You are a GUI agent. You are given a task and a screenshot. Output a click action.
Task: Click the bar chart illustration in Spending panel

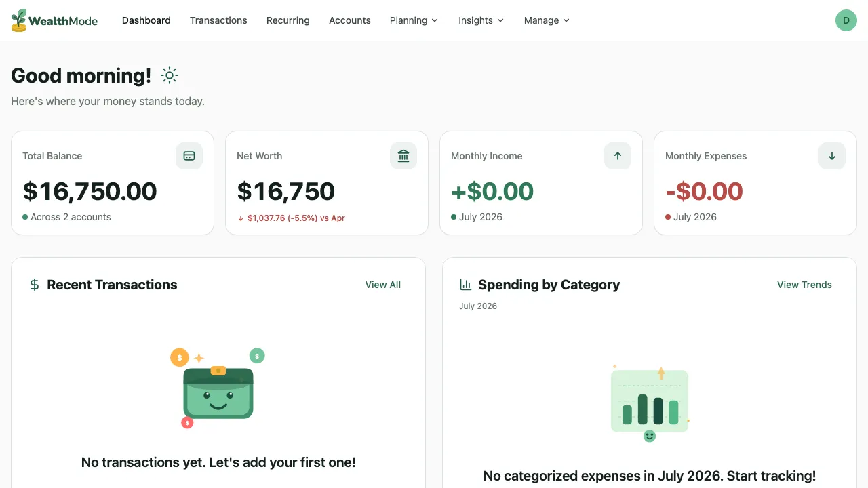(650, 403)
